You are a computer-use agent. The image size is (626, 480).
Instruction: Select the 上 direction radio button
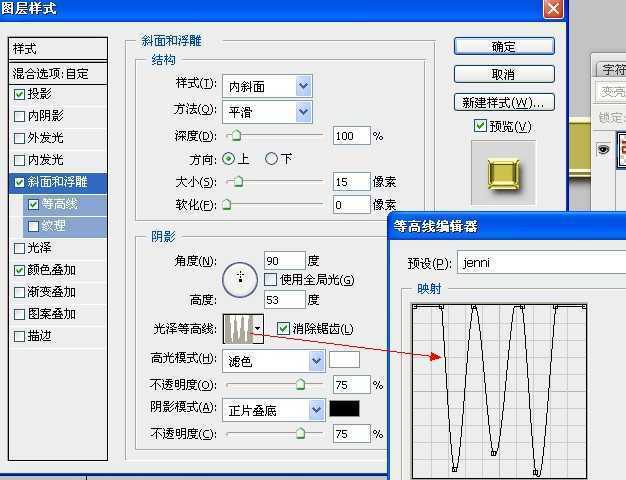pyautogui.click(x=229, y=159)
